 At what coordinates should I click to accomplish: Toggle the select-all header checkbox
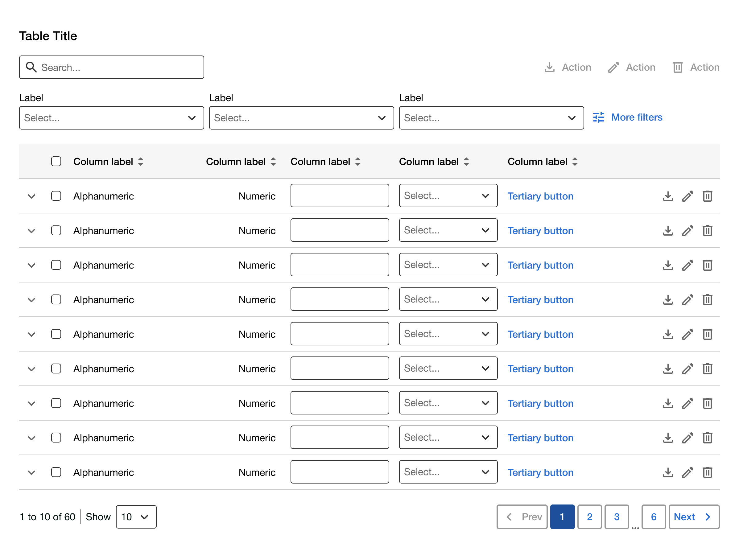pyautogui.click(x=56, y=162)
